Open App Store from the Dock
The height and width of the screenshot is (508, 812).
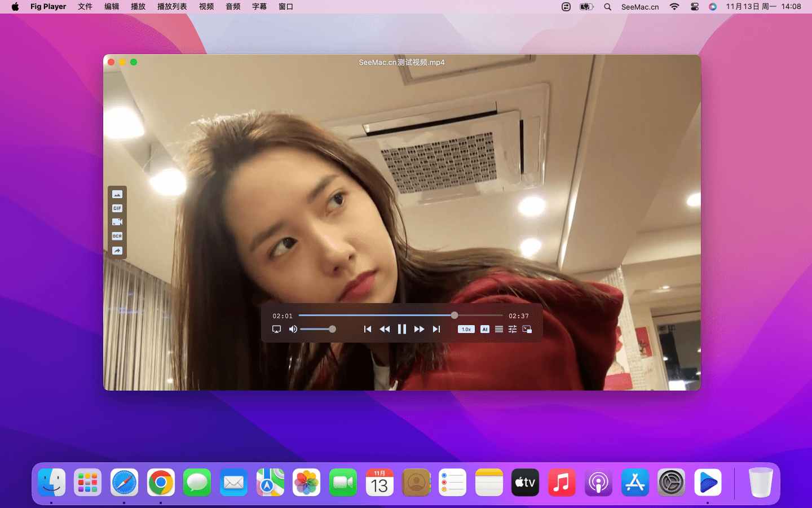point(635,483)
